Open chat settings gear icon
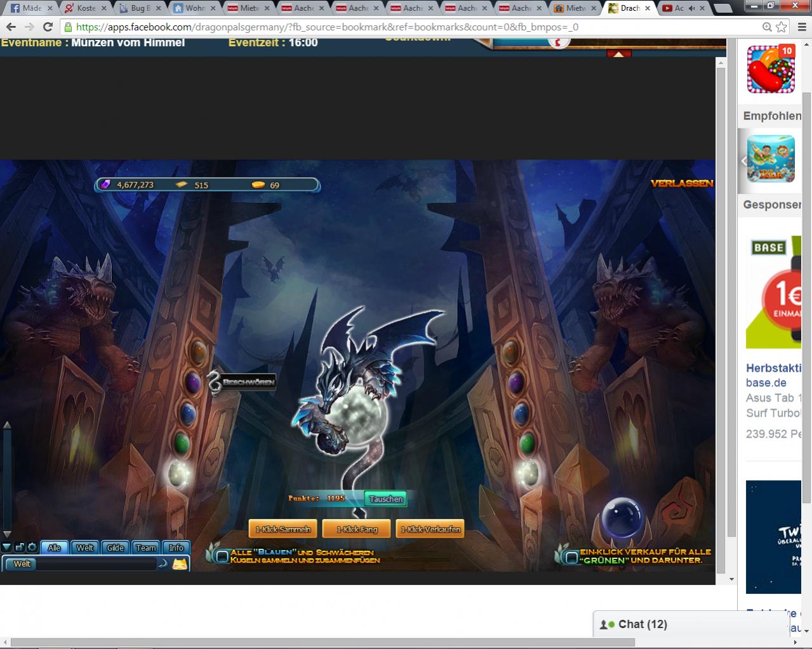The image size is (812, 649). click(x=31, y=547)
